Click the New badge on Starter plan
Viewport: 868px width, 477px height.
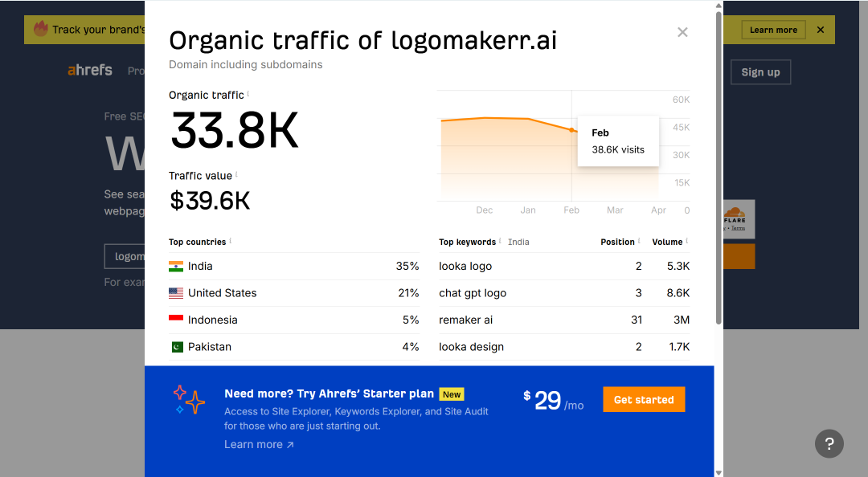[x=452, y=394]
